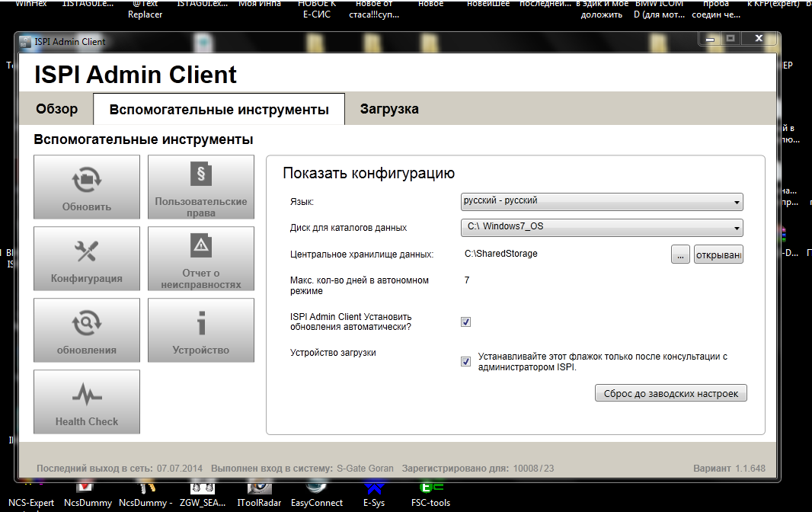Close the ISPI Admin Client window
812x512 pixels.
point(759,38)
